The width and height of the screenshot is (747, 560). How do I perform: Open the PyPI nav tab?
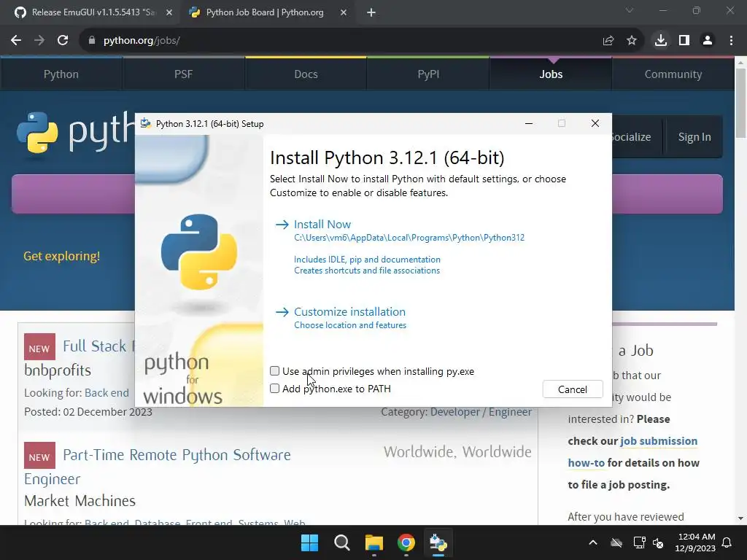click(428, 74)
